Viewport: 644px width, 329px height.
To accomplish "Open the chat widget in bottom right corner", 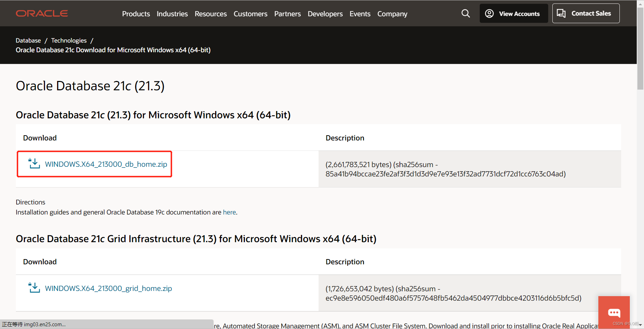I will click(x=614, y=312).
